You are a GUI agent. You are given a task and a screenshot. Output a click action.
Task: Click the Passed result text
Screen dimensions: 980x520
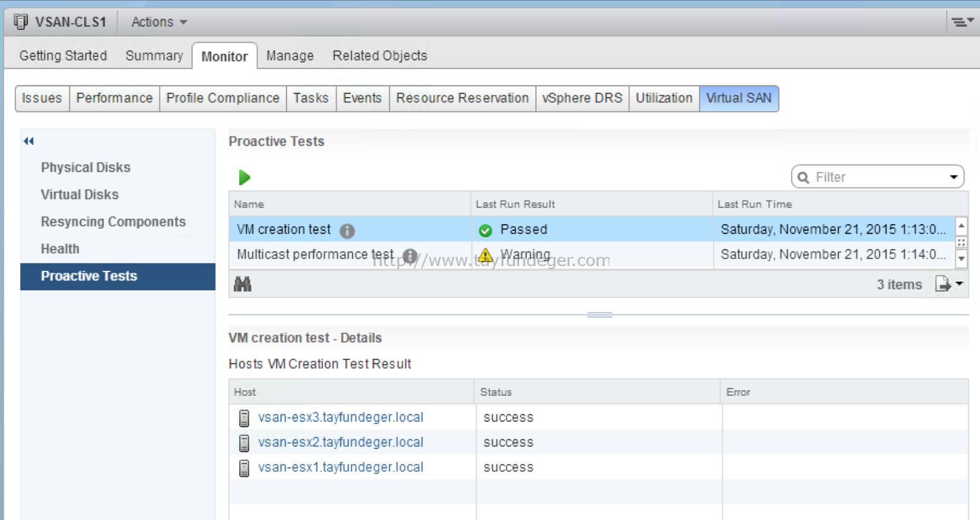(524, 230)
